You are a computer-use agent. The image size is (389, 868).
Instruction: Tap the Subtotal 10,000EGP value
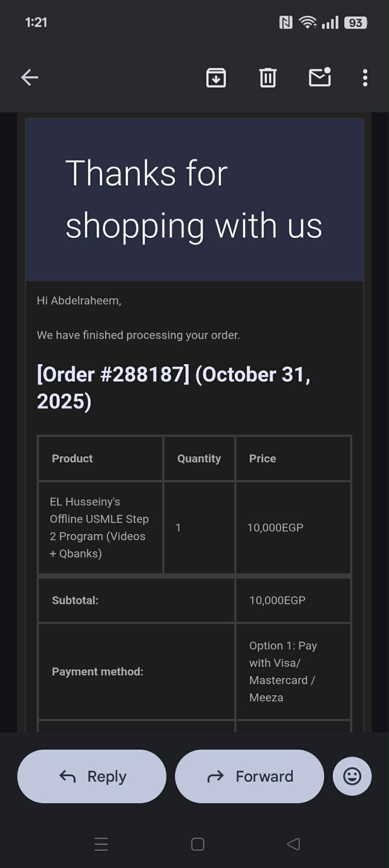click(277, 600)
